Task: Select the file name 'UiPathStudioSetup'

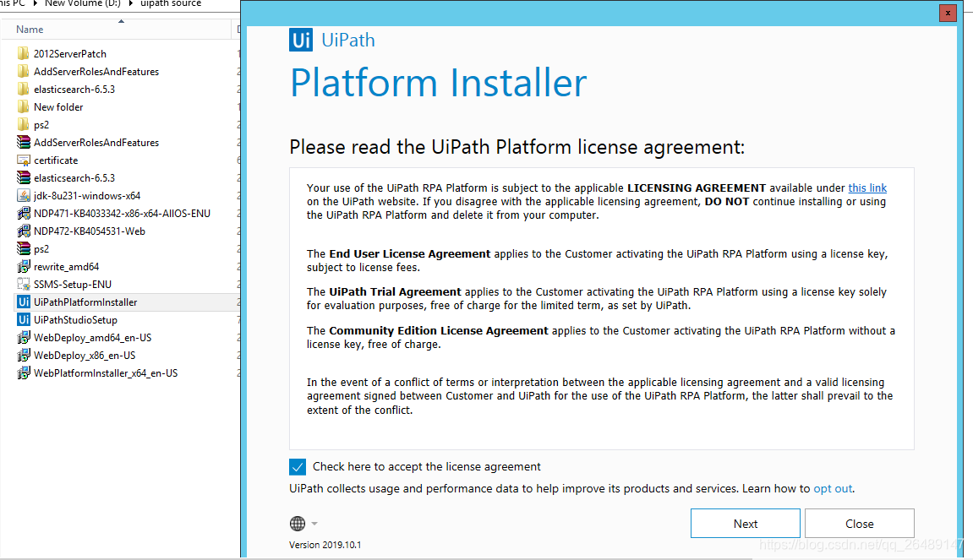Action: [x=76, y=320]
